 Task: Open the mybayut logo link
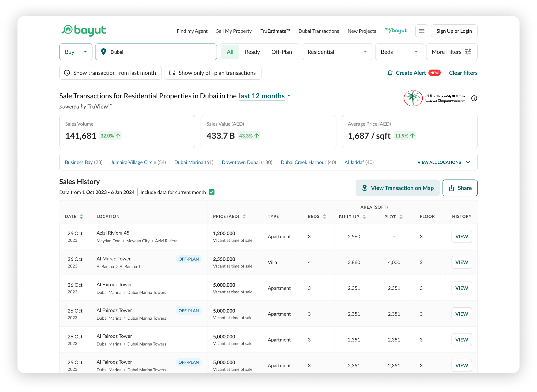[396, 31]
